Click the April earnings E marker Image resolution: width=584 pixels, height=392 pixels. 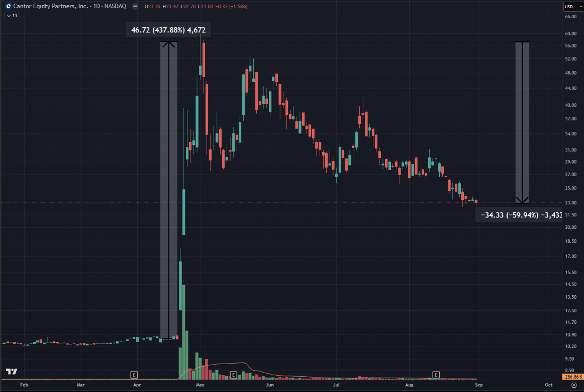(x=134, y=375)
